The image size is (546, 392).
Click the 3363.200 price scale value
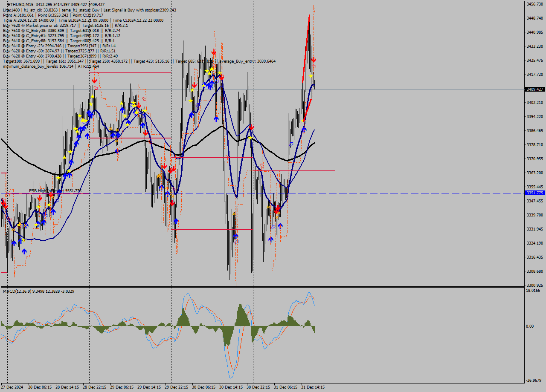tap(534, 173)
